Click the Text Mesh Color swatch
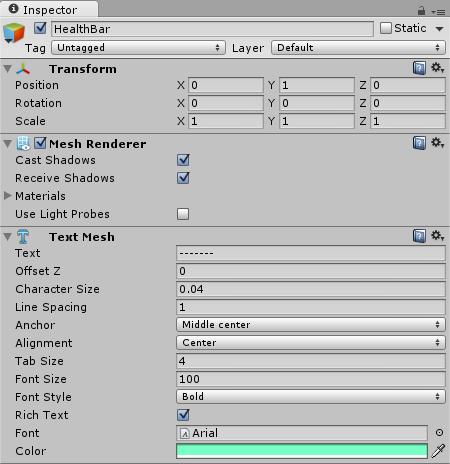The image size is (450, 464). tap(302, 451)
